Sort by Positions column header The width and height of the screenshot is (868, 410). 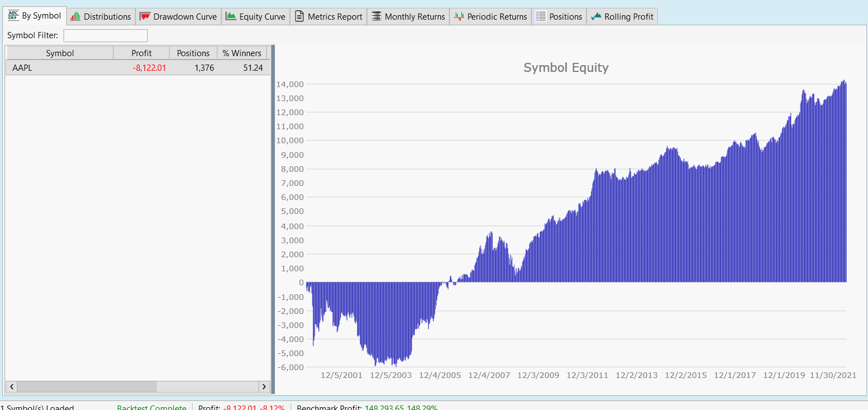click(193, 53)
